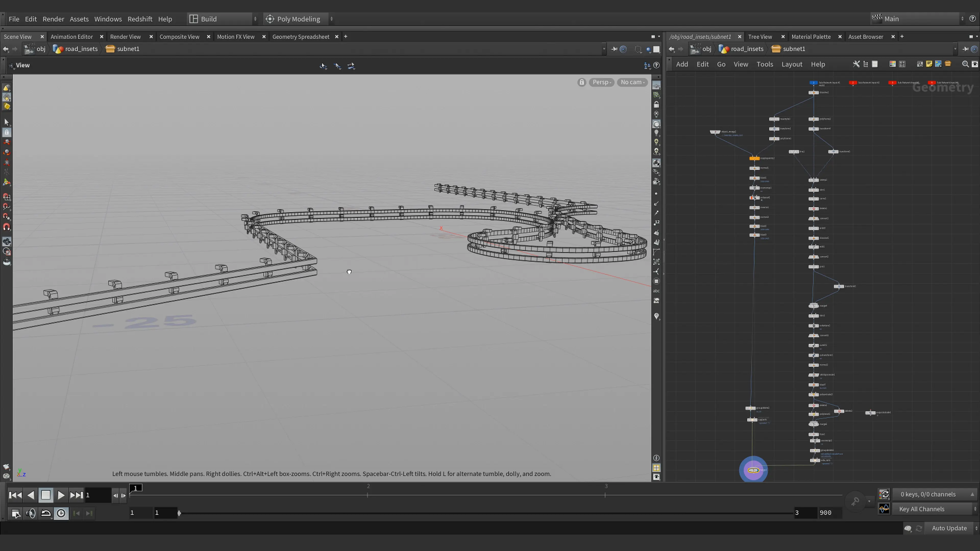The image size is (980, 551).
Task: Open the Redshift menu
Action: [140, 19]
